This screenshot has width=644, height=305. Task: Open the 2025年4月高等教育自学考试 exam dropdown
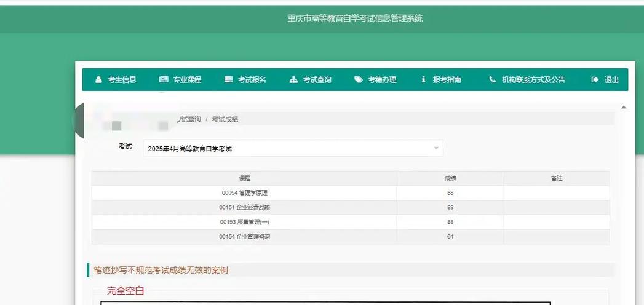tap(293, 149)
